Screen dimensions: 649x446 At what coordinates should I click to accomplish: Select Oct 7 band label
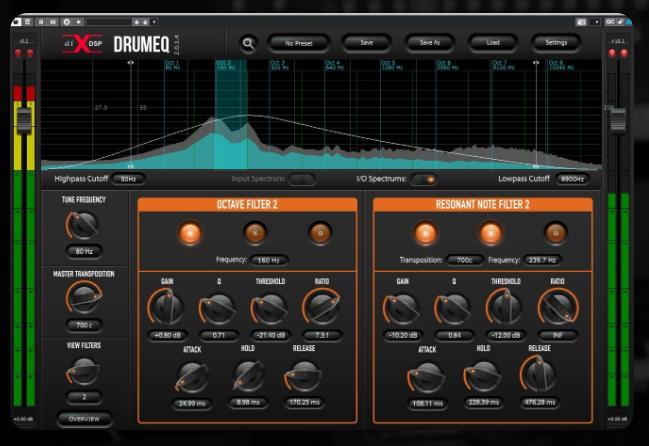pyautogui.click(x=503, y=65)
